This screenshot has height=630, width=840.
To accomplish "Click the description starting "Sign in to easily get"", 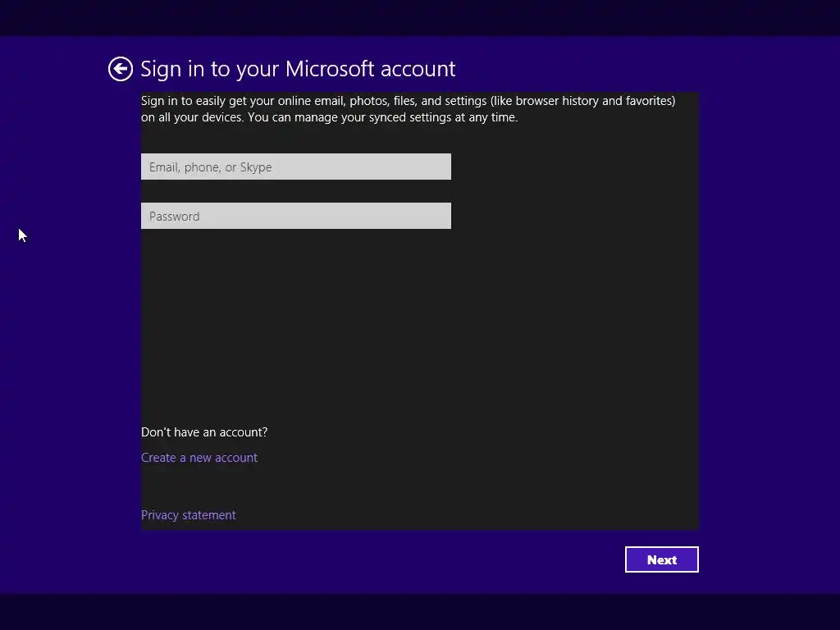I will pos(409,109).
